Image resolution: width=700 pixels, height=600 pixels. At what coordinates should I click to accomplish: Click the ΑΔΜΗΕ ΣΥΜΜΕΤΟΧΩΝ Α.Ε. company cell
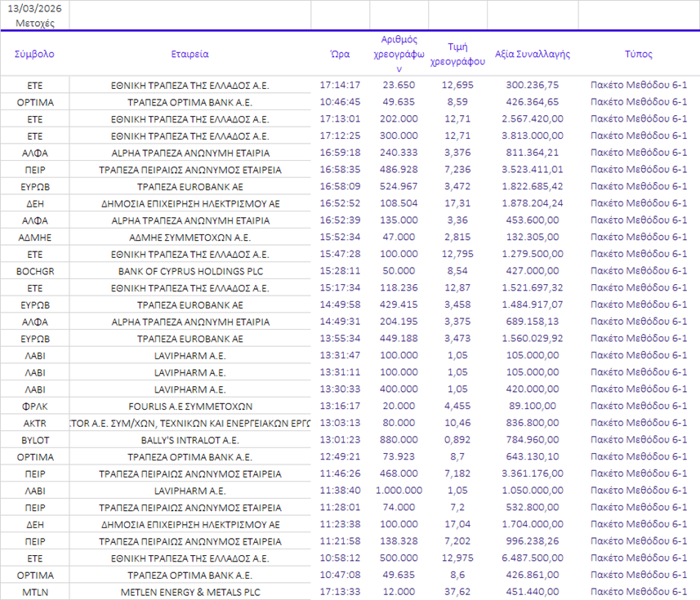(x=189, y=237)
